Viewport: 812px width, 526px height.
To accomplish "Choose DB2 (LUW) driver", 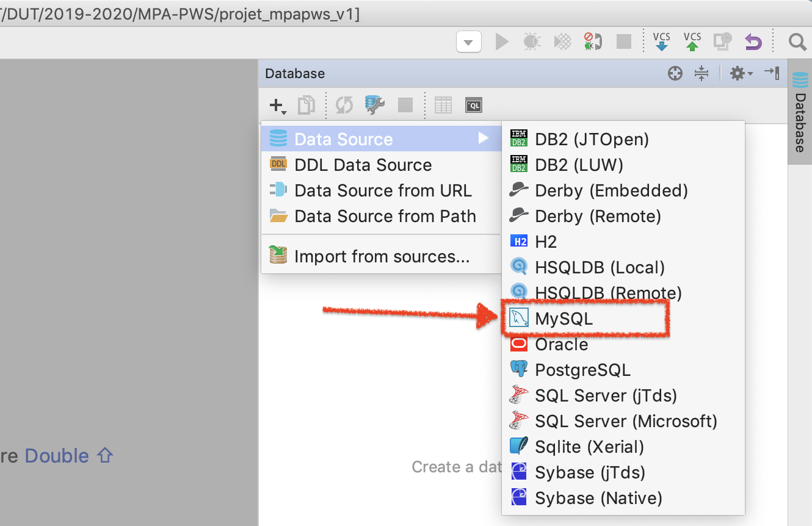I will pos(623,165).
